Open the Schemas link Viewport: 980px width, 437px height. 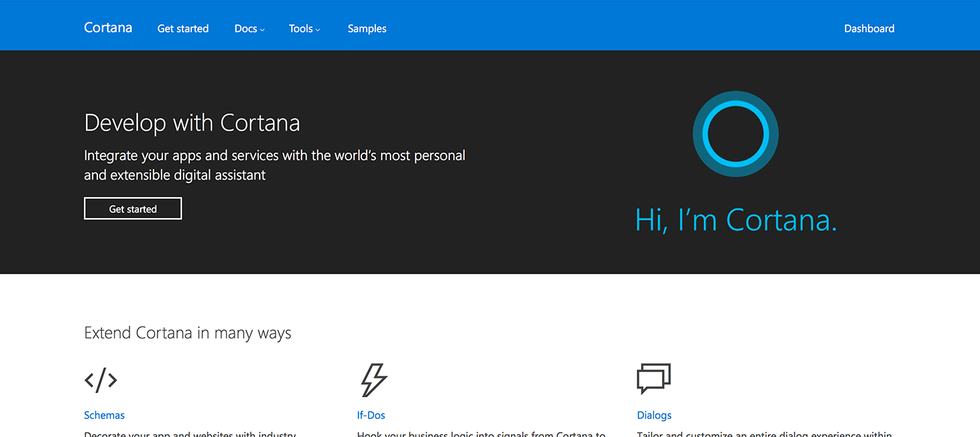point(104,415)
